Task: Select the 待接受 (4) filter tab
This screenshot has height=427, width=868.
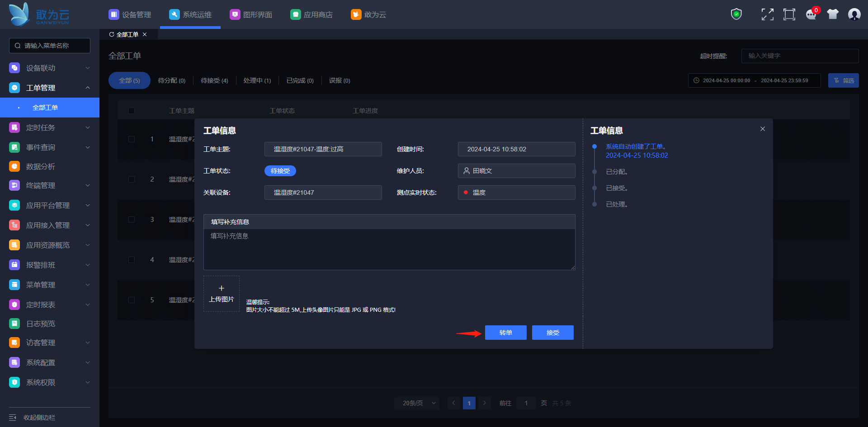Action: [214, 80]
